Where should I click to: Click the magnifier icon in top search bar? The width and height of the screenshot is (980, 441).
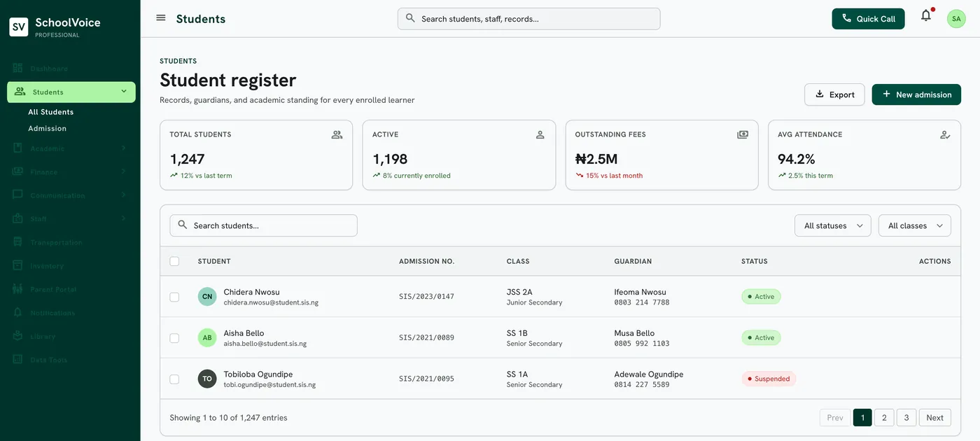tap(410, 18)
